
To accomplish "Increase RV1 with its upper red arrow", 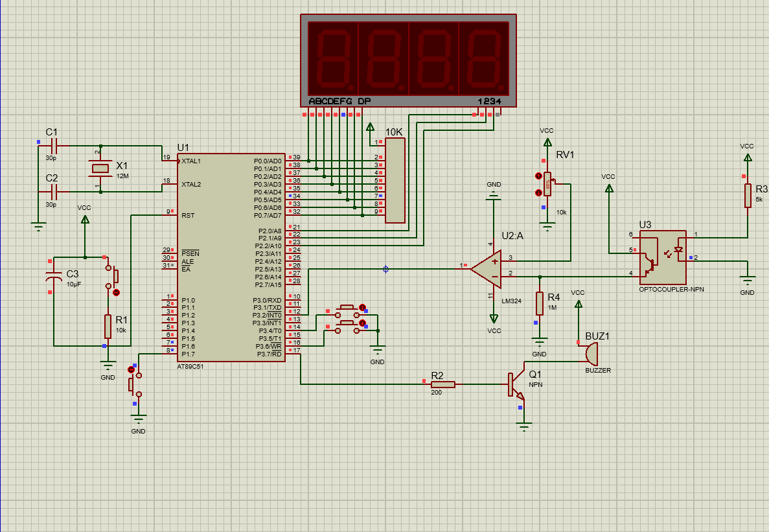I will tap(538, 176).
